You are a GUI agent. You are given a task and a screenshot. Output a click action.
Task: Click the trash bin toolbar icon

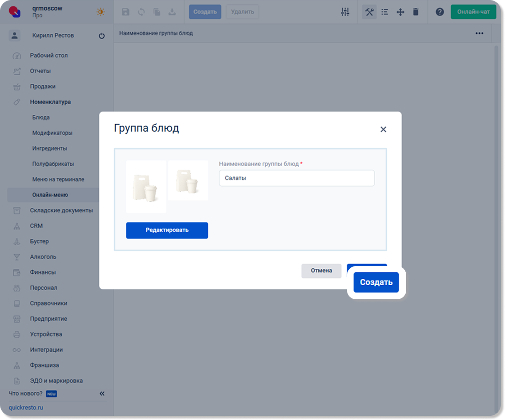[x=415, y=12]
